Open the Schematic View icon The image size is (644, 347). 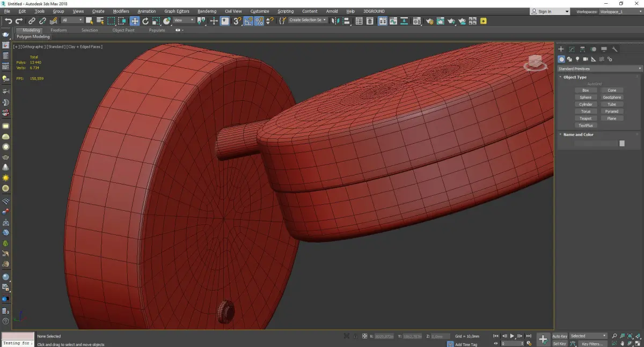tap(405, 21)
